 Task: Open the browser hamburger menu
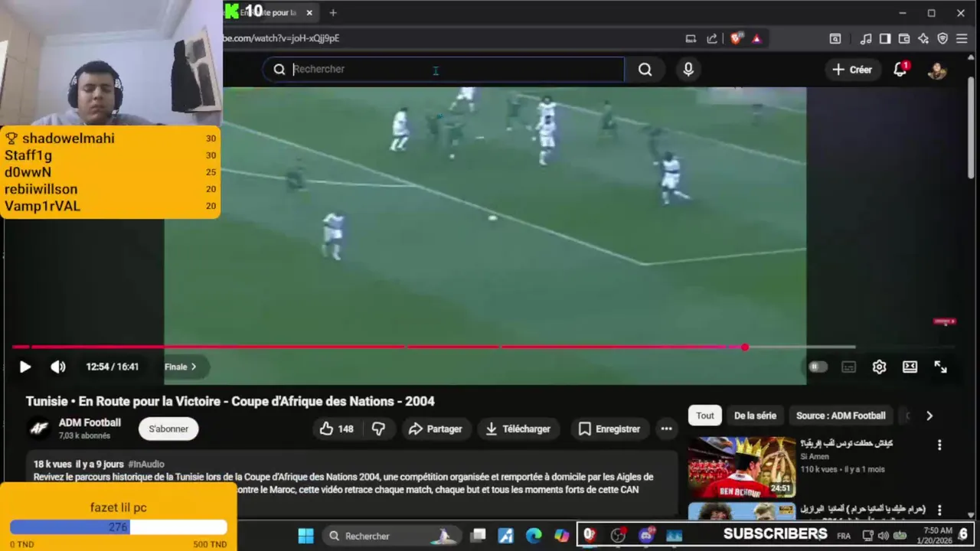tap(962, 39)
